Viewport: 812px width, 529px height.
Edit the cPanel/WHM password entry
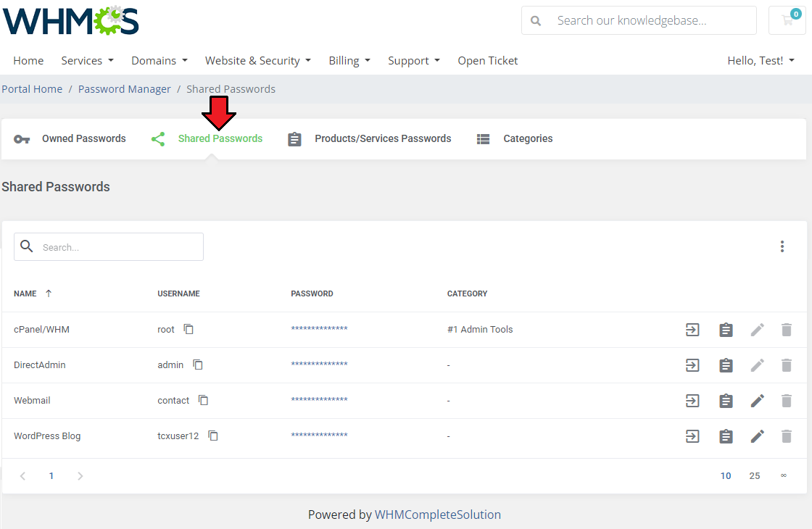click(x=757, y=329)
